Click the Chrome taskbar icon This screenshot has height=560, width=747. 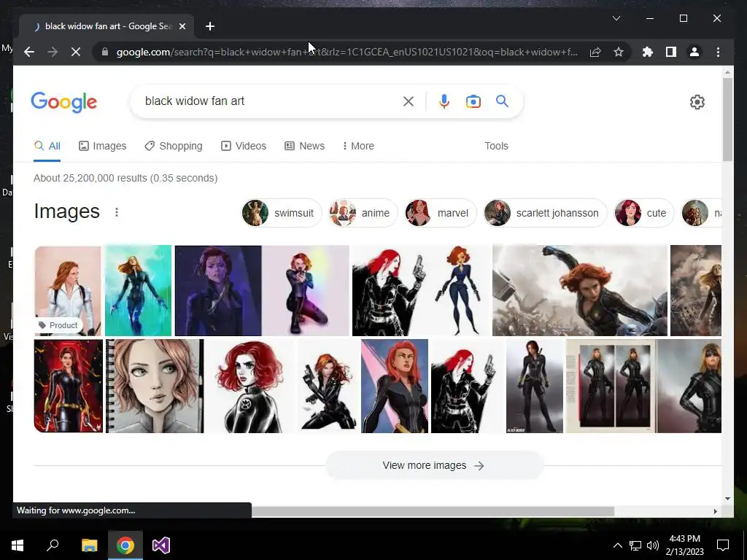click(x=125, y=545)
